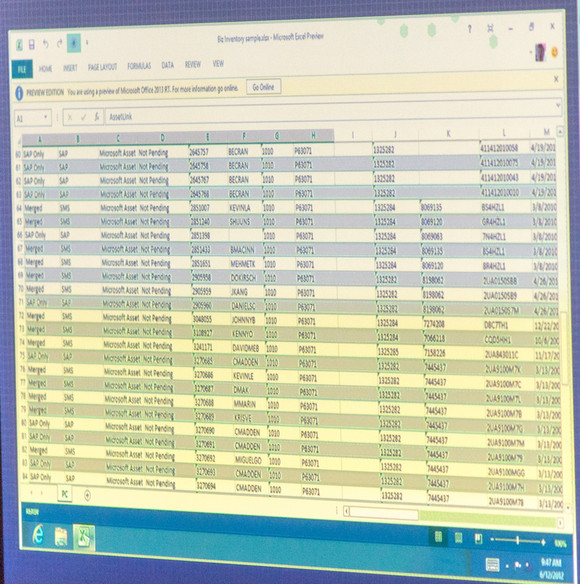Click the Select All corner triangle
This screenshot has width=580, height=584.
[x=19, y=141]
